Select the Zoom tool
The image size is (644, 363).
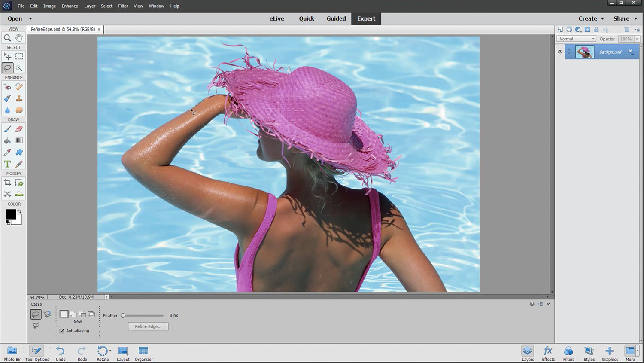point(7,38)
